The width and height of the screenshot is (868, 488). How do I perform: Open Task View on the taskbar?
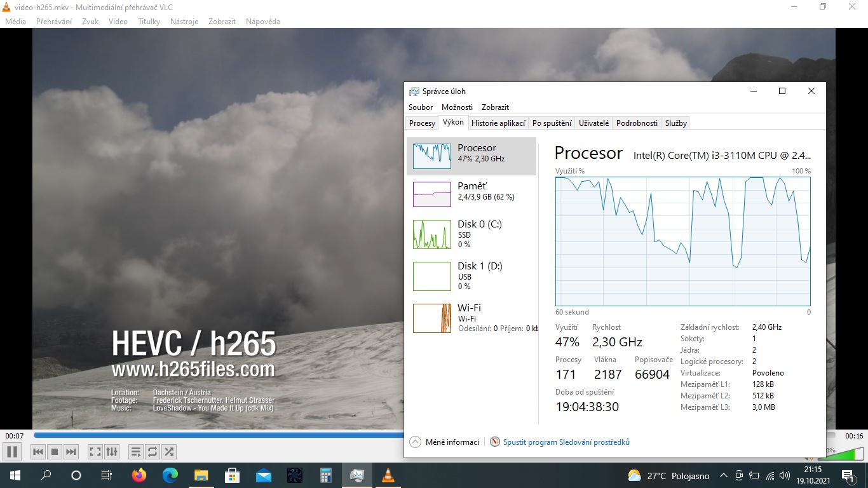[x=107, y=475]
